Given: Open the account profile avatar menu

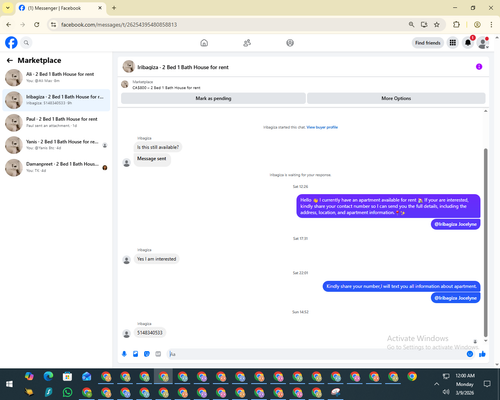Looking at the screenshot, I should coord(483,43).
